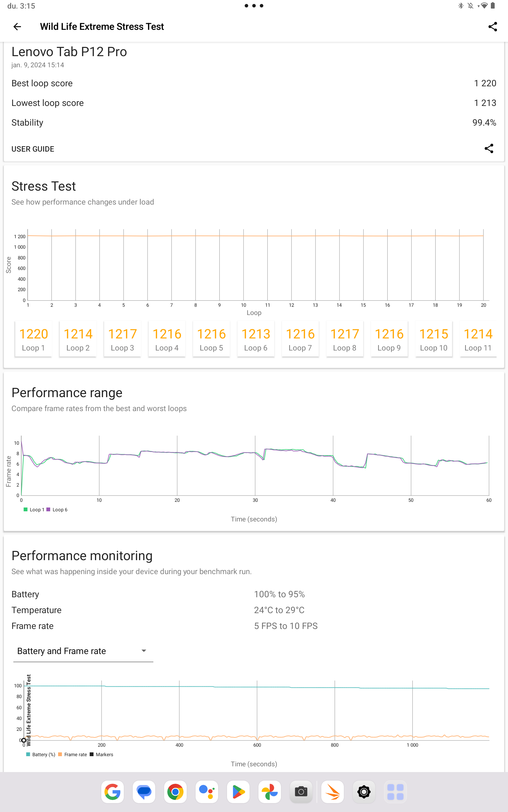Click the Performance range heading
The width and height of the screenshot is (508, 812).
click(x=67, y=393)
